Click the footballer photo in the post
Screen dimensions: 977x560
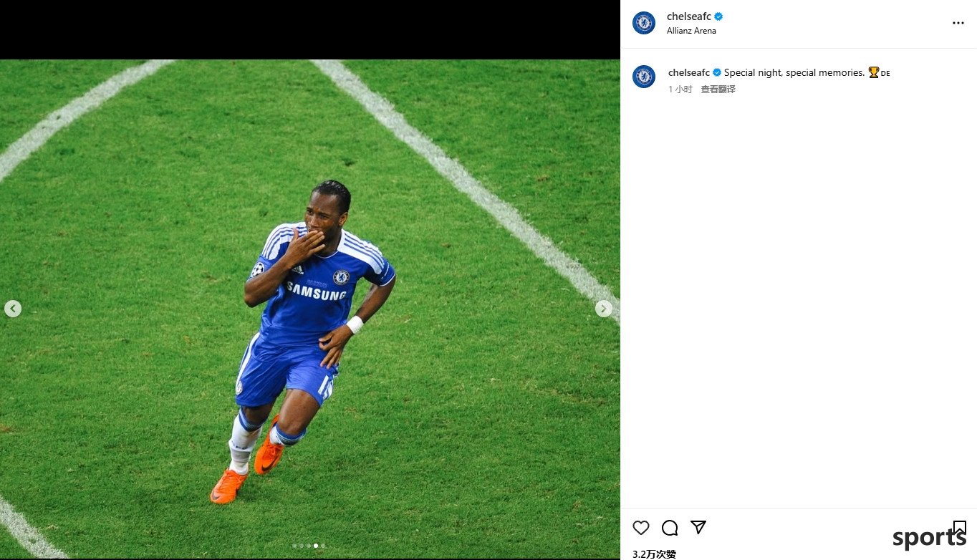coord(310,309)
